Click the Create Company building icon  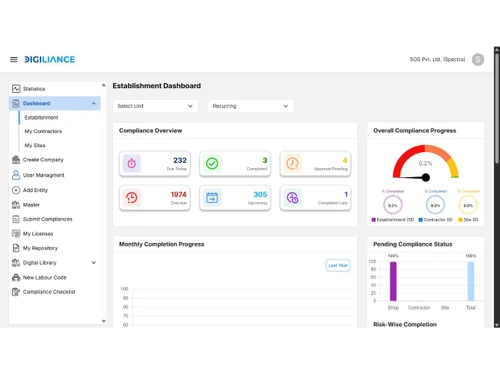click(16, 160)
